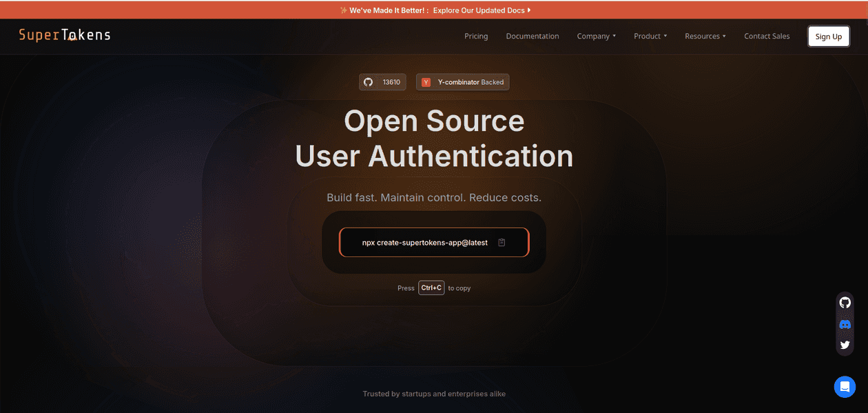Open SuperTokens GitHub via star badge icon
Viewport: 868px width, 413px height.
pos(369,81)
